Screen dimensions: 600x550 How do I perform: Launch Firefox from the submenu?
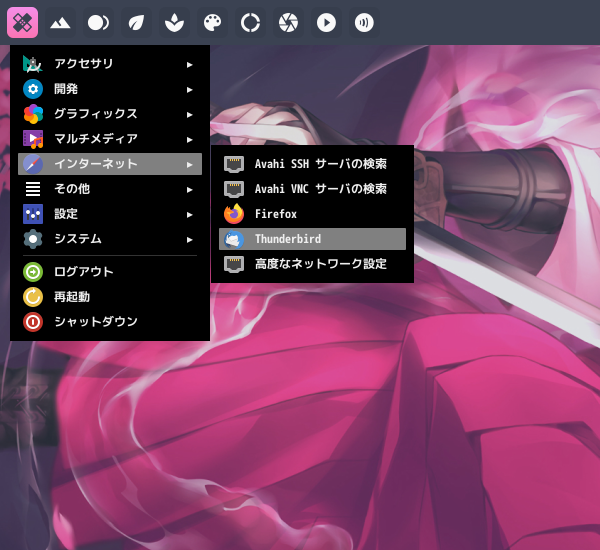[x=312, y=214]
